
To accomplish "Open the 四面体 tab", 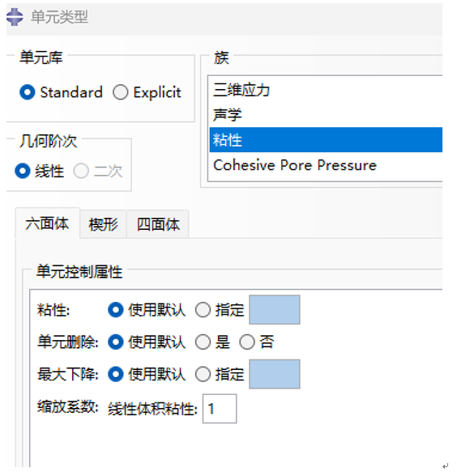I will [158, 224].
